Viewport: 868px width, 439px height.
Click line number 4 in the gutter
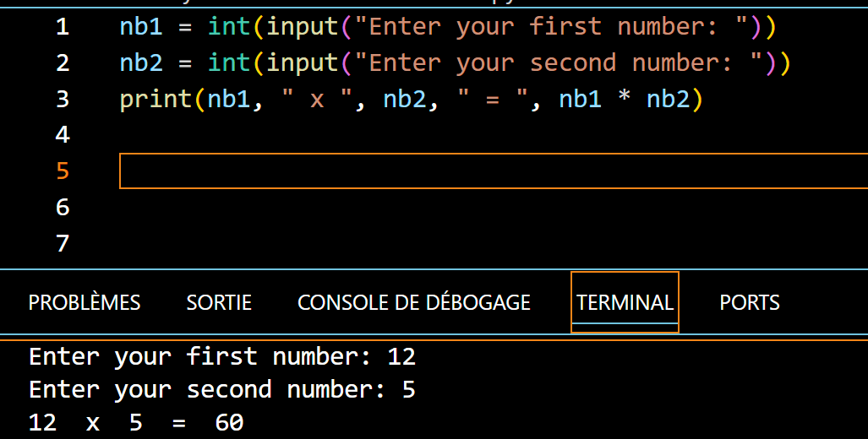click(x=63, y=135)
